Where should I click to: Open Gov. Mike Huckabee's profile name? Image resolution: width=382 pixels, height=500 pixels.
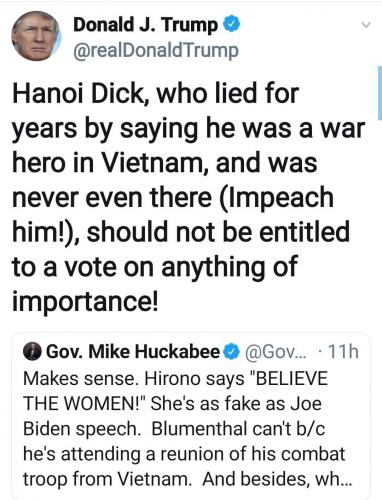[x=133, y=352]
